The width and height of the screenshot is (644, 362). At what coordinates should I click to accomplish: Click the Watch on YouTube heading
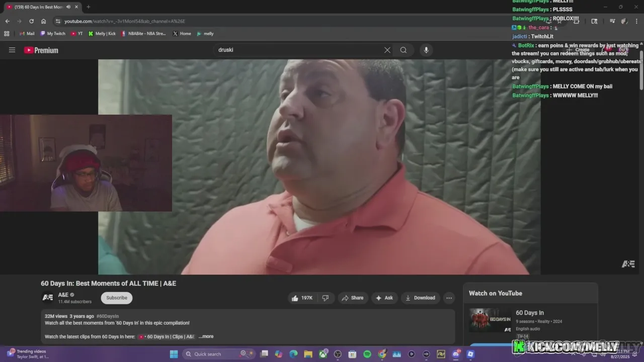pyautogui.click(x=496, y=293)
